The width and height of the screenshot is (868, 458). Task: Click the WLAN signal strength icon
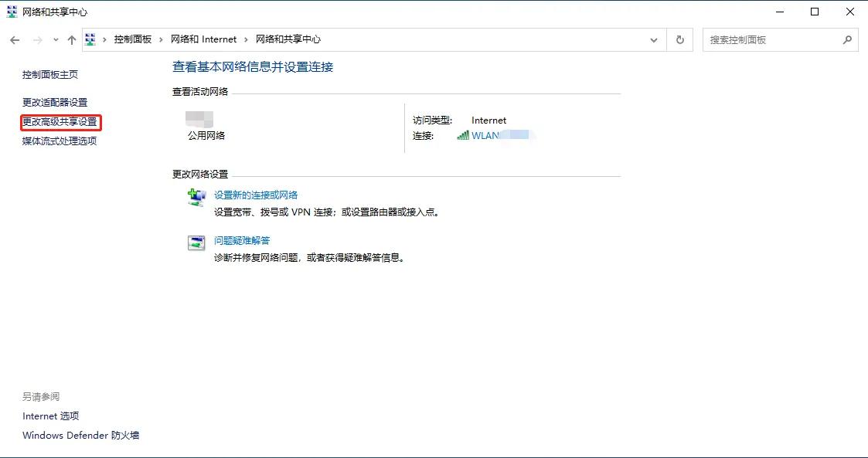(462, 134)
